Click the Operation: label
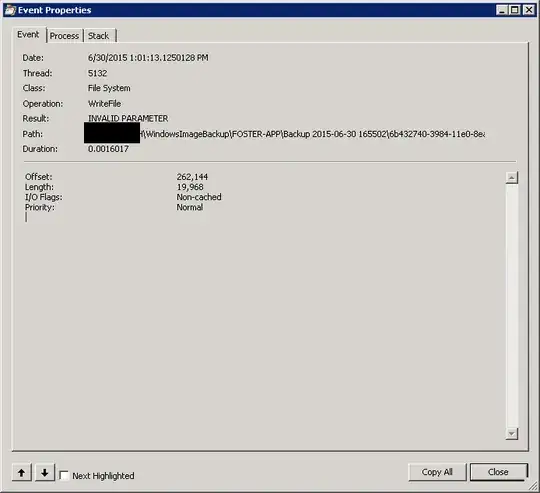 (43, 104)
